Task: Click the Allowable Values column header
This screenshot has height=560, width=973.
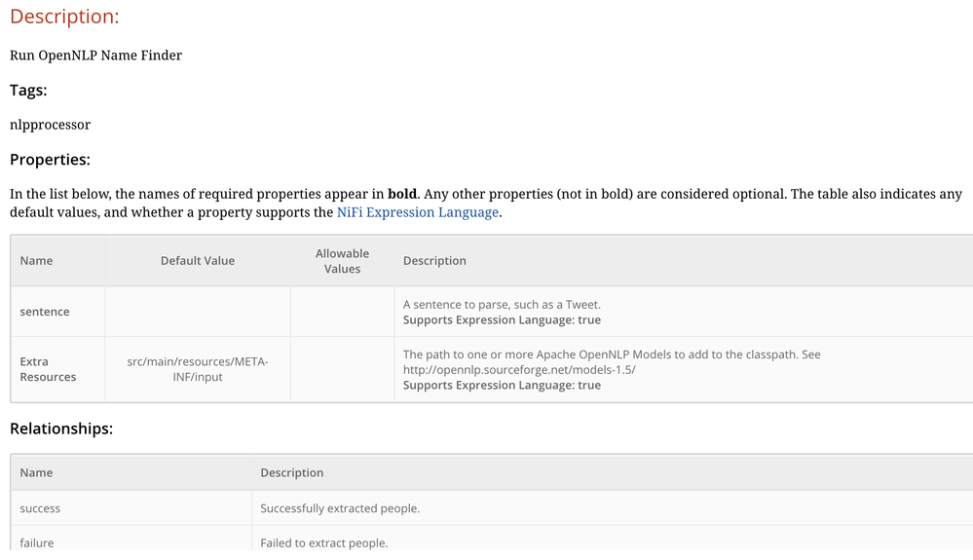Action: 342,260
